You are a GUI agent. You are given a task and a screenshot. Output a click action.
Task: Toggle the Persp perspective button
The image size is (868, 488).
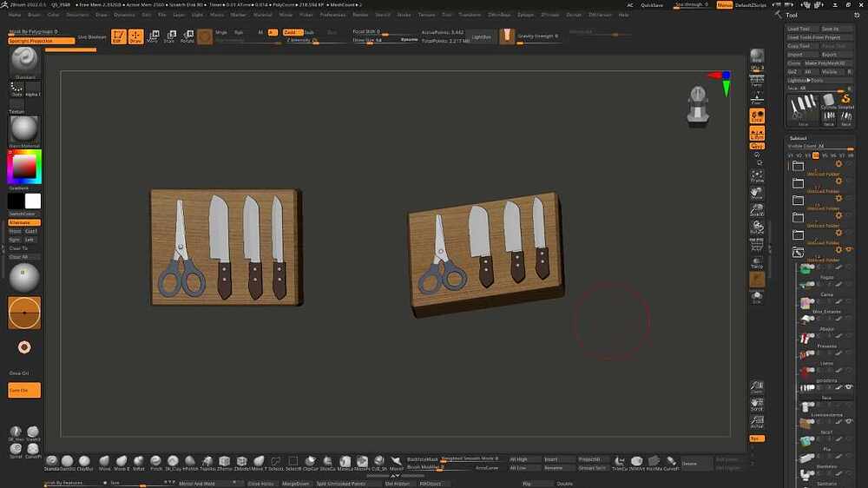pos(757,82)
